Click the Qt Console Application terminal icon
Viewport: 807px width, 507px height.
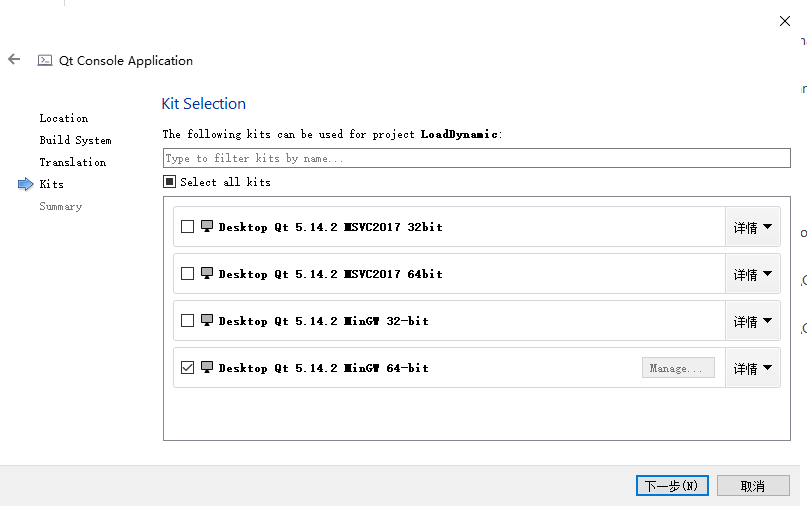click(x=44, y=60)
